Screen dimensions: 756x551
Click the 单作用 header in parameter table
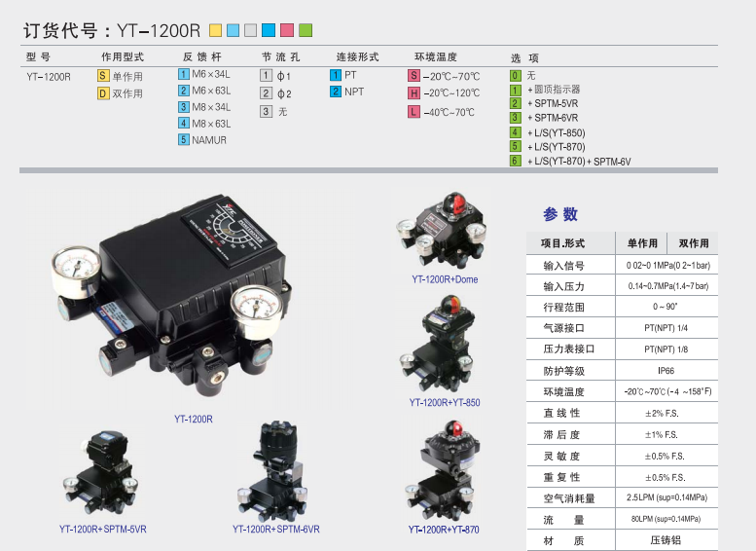(x=642, y=243)
